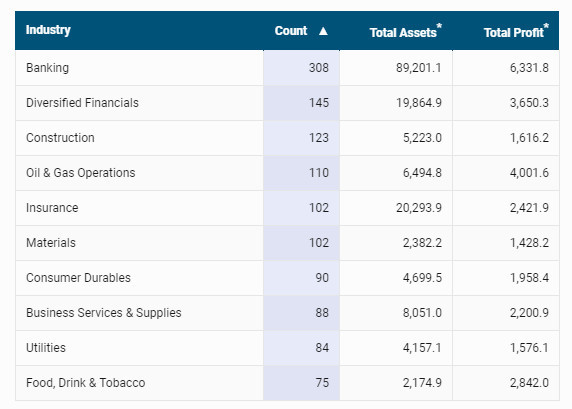The width and height of the screenshot is (572, 409).
Task: Click the sort arrow next to Count
Action: 323,31
